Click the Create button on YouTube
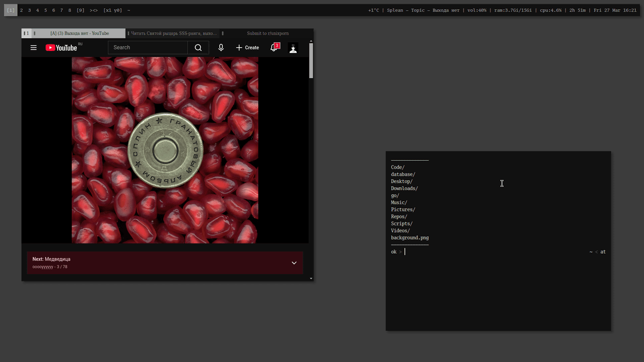The image size is (644, 362). [x=247, y=48]
